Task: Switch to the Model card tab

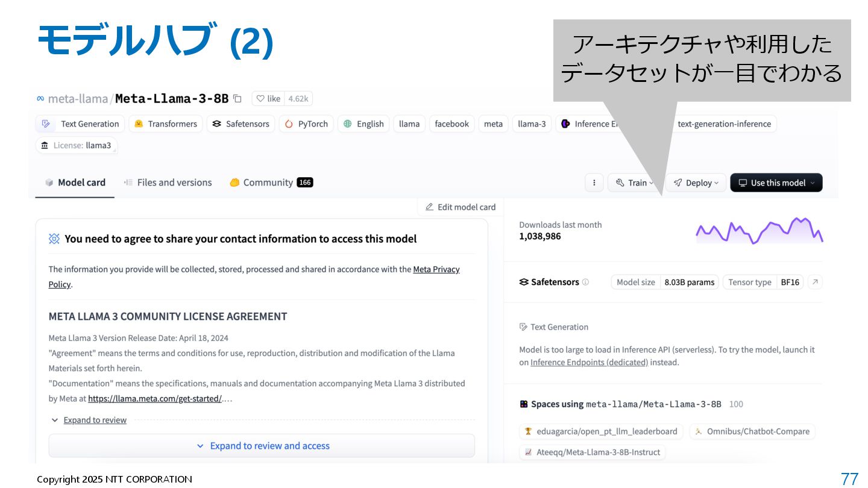Action: pos(75,183)
